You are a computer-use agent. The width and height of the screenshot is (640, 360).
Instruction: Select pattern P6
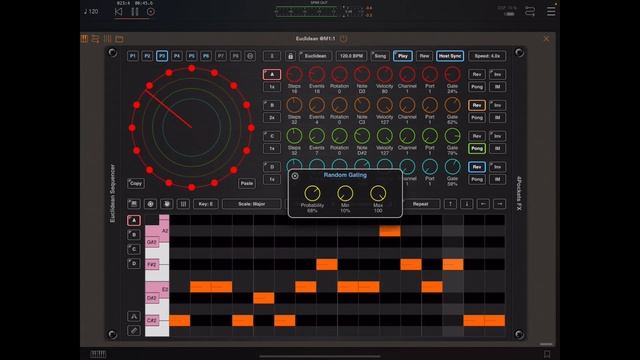[206, 56]
